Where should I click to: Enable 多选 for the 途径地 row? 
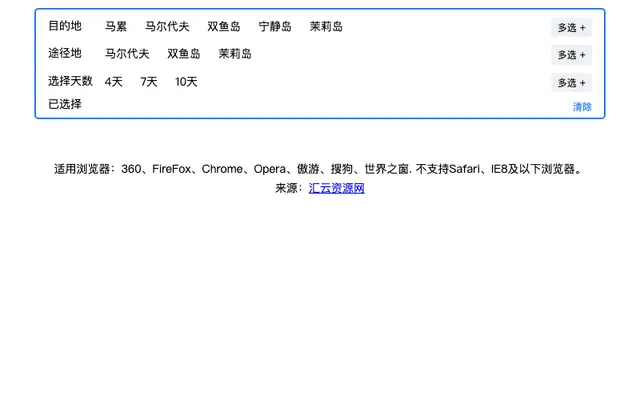[x=571, y=55]
